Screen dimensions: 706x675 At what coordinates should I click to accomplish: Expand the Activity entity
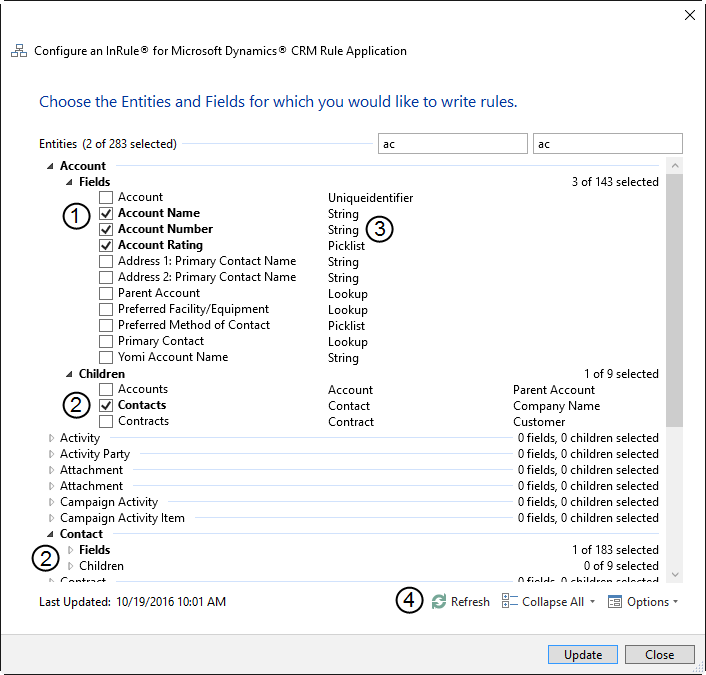click(51, 438)
